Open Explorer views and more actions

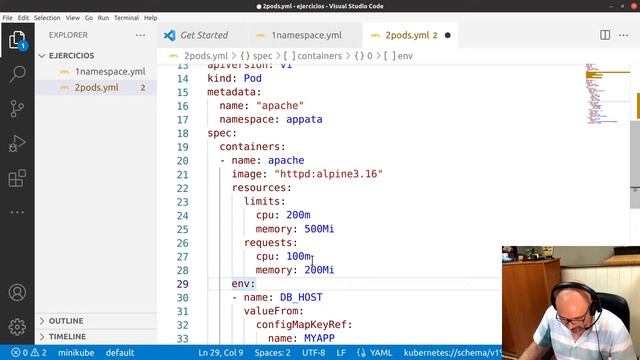(x=140, y=35)
